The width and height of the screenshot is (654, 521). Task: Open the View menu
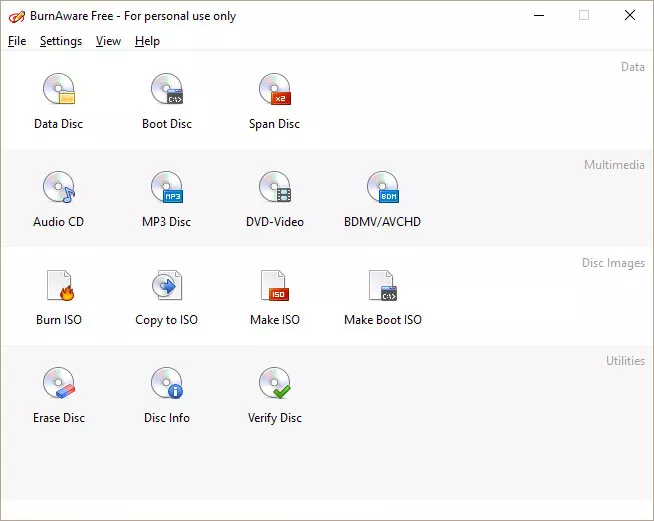coord(108,41)
